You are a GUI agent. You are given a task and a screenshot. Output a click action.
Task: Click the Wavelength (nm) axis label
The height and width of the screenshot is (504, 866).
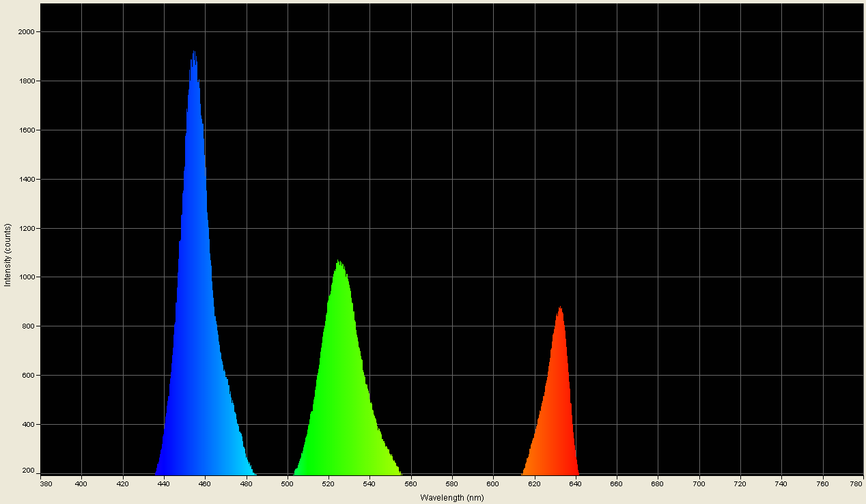451,497
